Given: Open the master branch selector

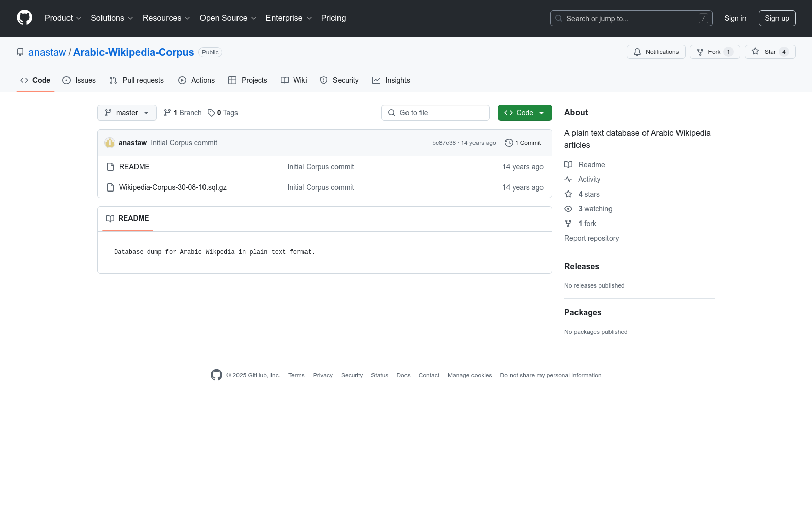Looking at the screenshot, I should pos(127,113).
